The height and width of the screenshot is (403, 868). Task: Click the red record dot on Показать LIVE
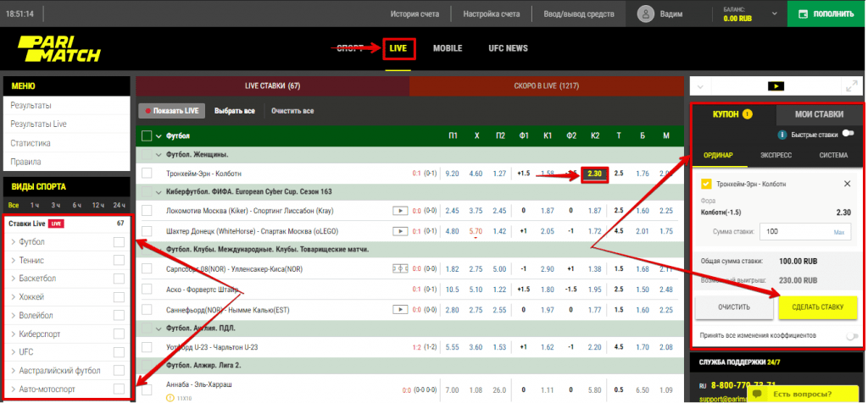[x=147, y=111]
